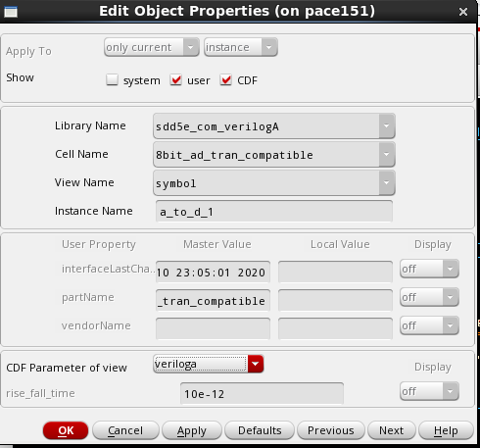This screenshot has width=480, height=448.
Task: Toggle the CDF checkbox
Action: click(225, 79)
